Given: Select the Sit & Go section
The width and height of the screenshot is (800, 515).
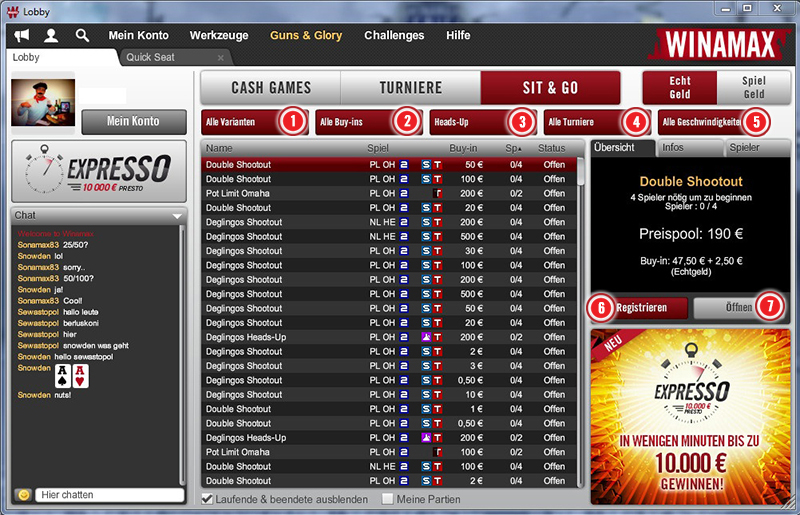Looking at the screenshot, I should (551, 88).
